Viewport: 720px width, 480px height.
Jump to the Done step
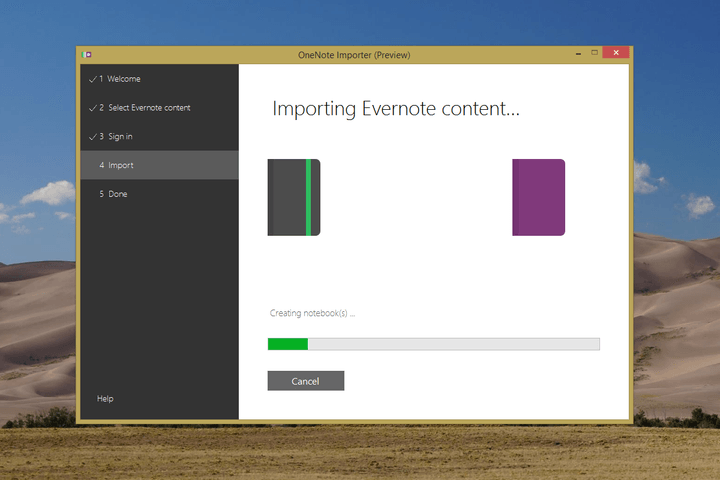pos(159,194)
